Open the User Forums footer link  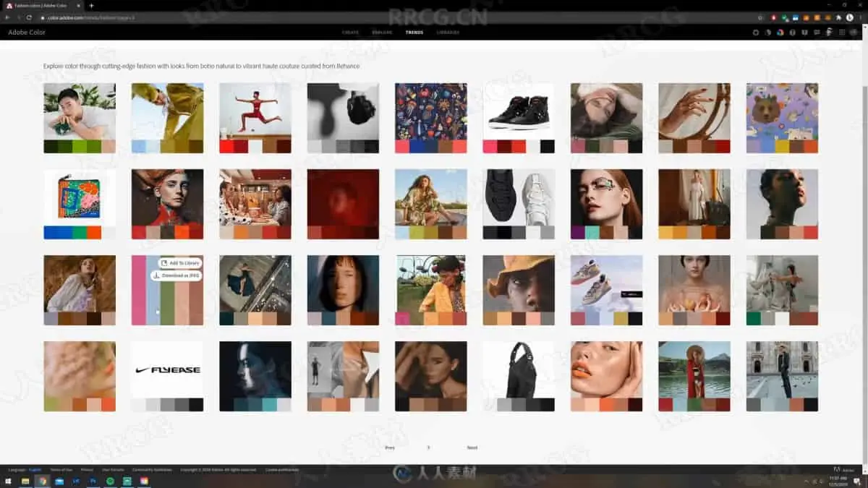(113, 470)
